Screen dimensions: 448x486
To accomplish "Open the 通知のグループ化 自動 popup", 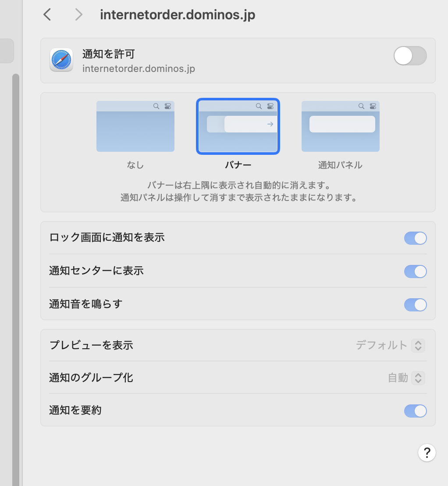I will [x=406, y=378].
